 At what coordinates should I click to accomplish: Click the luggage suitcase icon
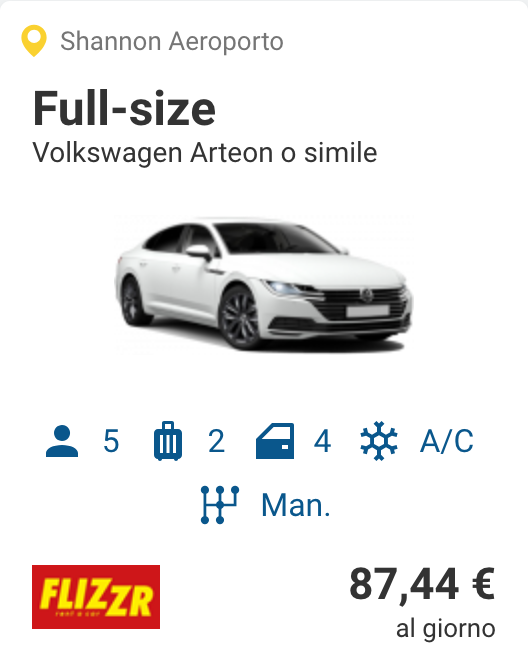click(x=168, y=441)
